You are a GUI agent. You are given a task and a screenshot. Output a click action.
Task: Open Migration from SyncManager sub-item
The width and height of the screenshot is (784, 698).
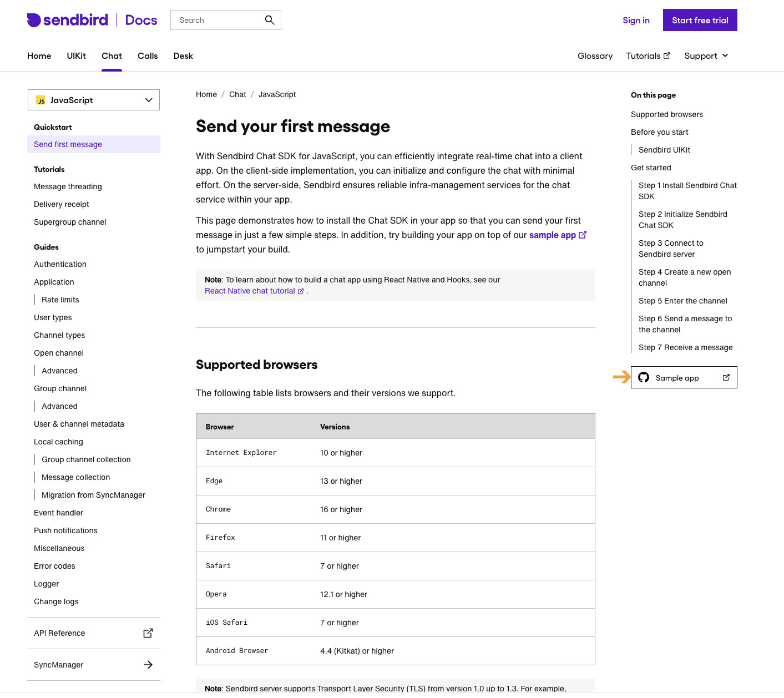[x=93, y=495]
